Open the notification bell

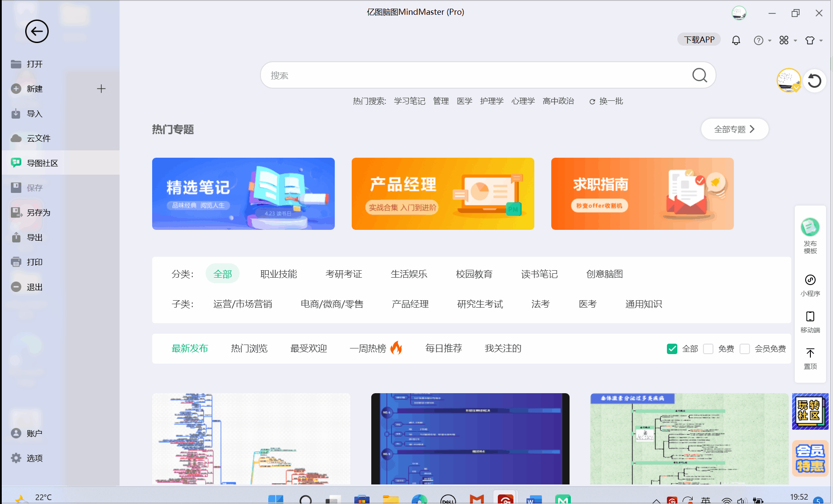(x=736, y=40)
